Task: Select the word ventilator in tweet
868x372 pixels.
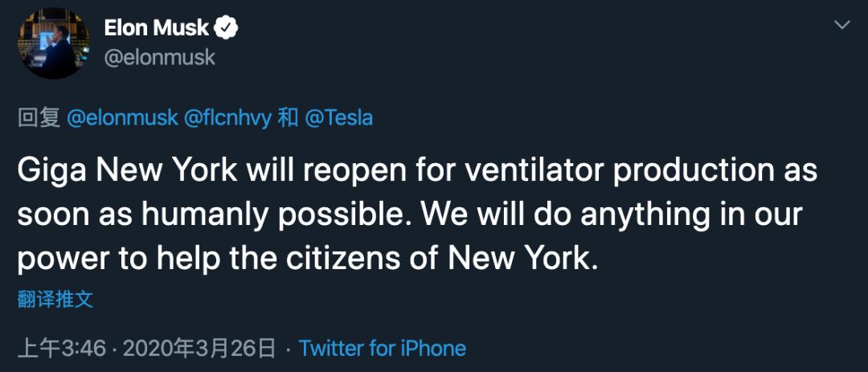Action: click(534, 171)
